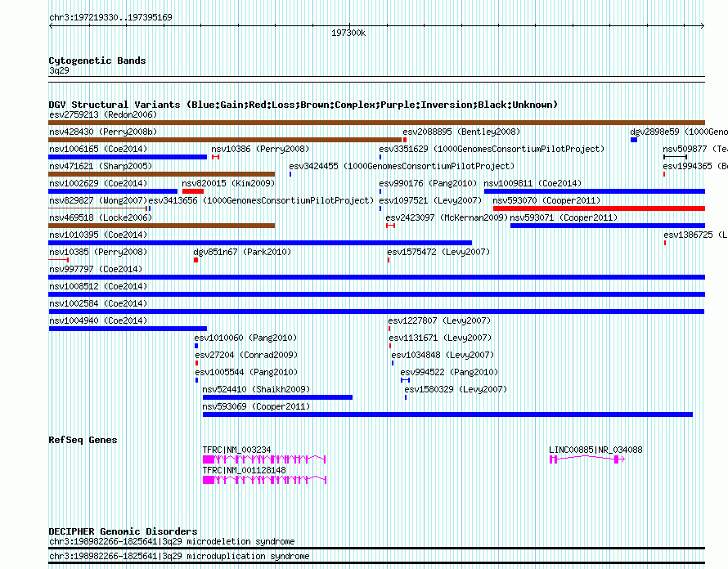728x569 pixels.
Task: Click the chr3:197219330..197395169 region label
Action: tap(110, 17)
